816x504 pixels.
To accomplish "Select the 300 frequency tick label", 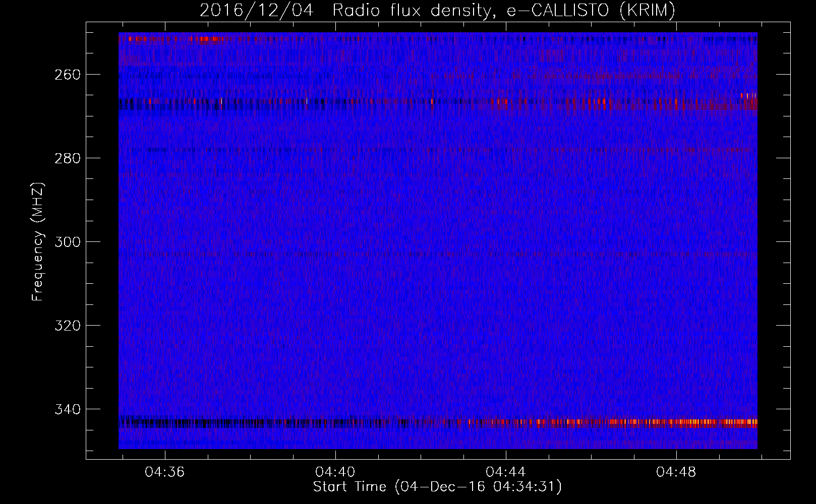I will click(67, 242).
